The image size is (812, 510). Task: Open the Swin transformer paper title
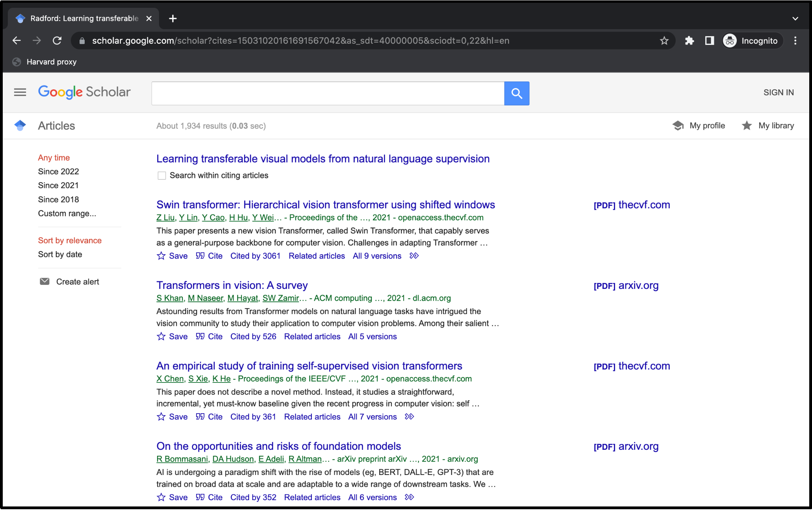[326, 205]
